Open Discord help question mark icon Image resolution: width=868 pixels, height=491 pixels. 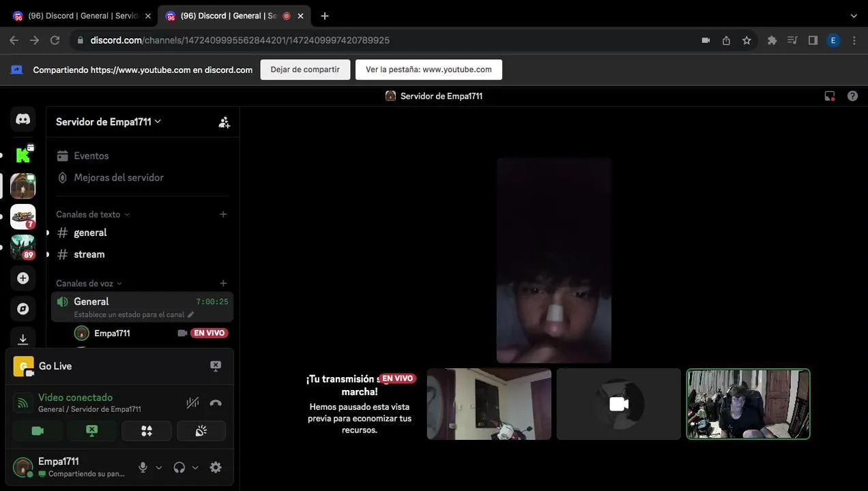click(x=852, y=96)
